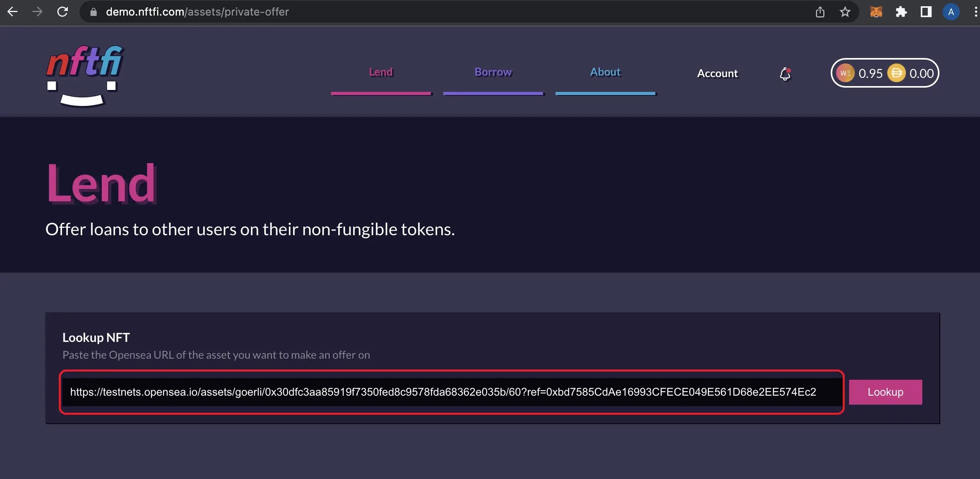980x479 pixels.
Task: Open the Account menu
Action: pyautogui.click(x=717, y=73)
